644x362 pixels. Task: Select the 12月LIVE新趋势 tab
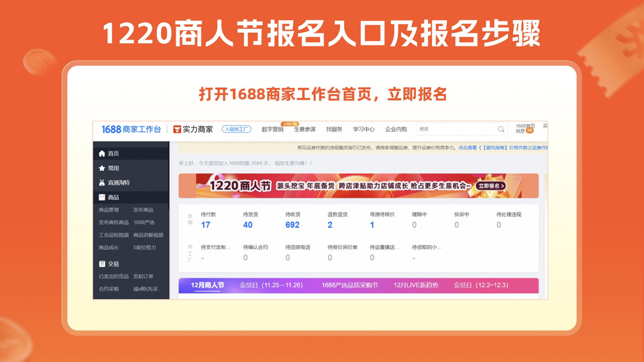coord(415,286)
